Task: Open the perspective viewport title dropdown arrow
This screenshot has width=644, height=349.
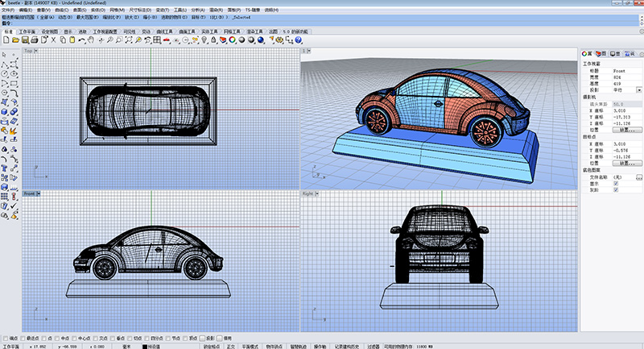Action: click(308, 51)
